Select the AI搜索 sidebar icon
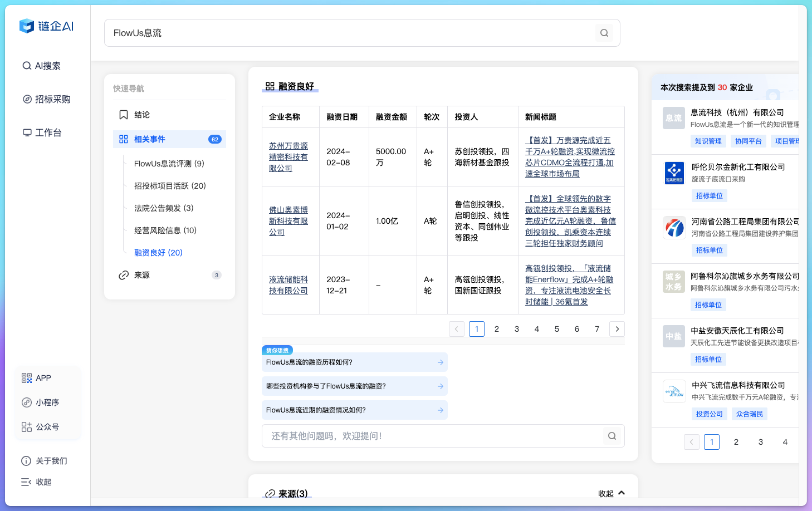This screenshot has width=812, height=511. [x=27, y=65]
